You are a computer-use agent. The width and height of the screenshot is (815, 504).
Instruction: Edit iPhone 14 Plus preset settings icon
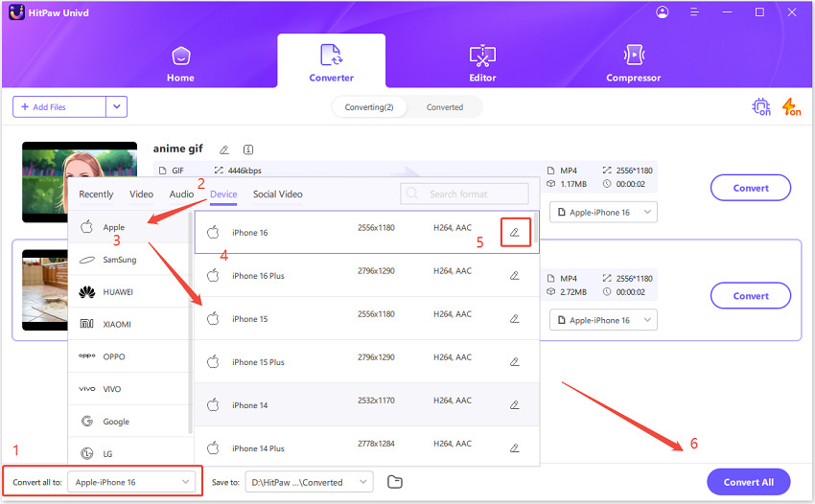click(x=515, y=447)
